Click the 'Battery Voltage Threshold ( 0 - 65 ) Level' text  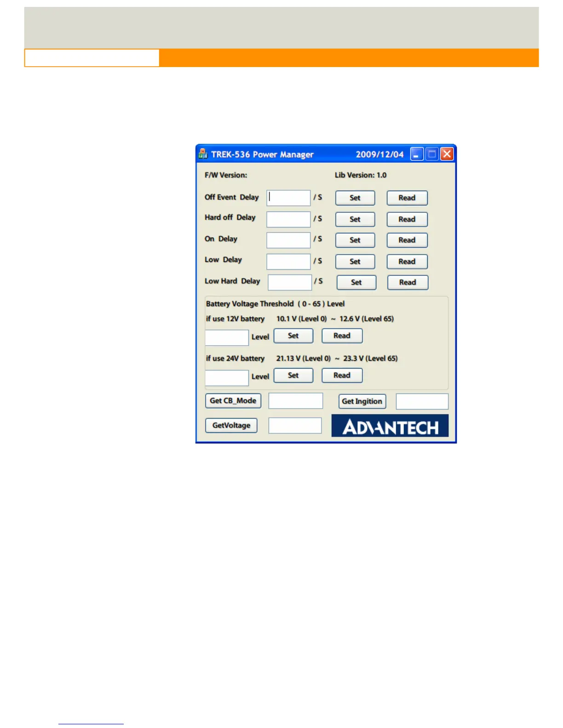275,304
